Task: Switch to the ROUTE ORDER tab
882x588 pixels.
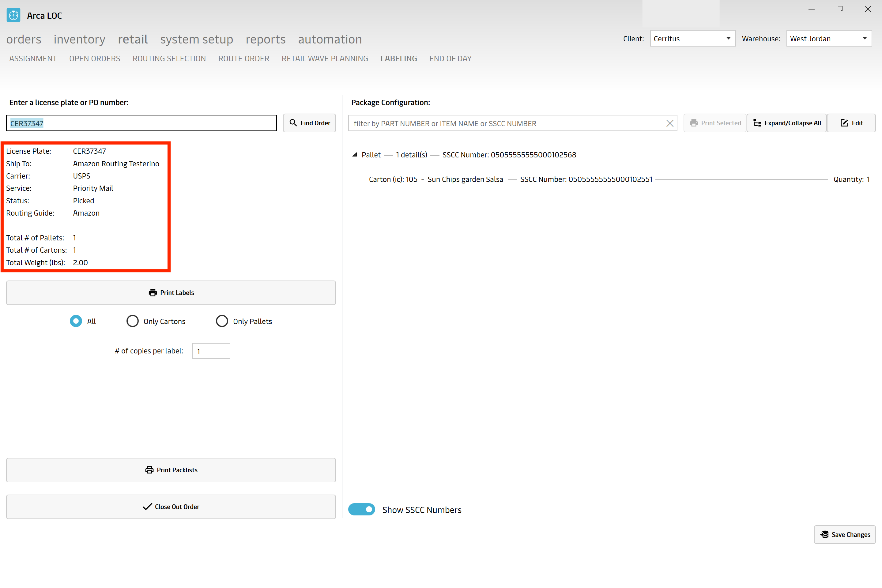Action: click(x=244, y=58)
